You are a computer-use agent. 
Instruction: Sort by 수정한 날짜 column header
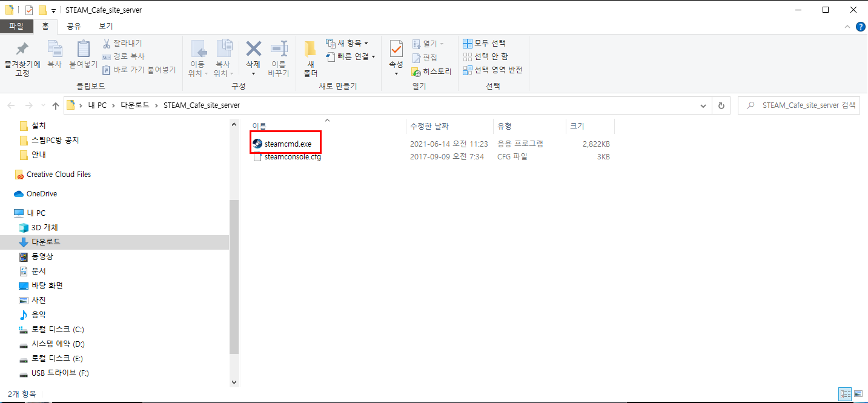coord(429,126)
